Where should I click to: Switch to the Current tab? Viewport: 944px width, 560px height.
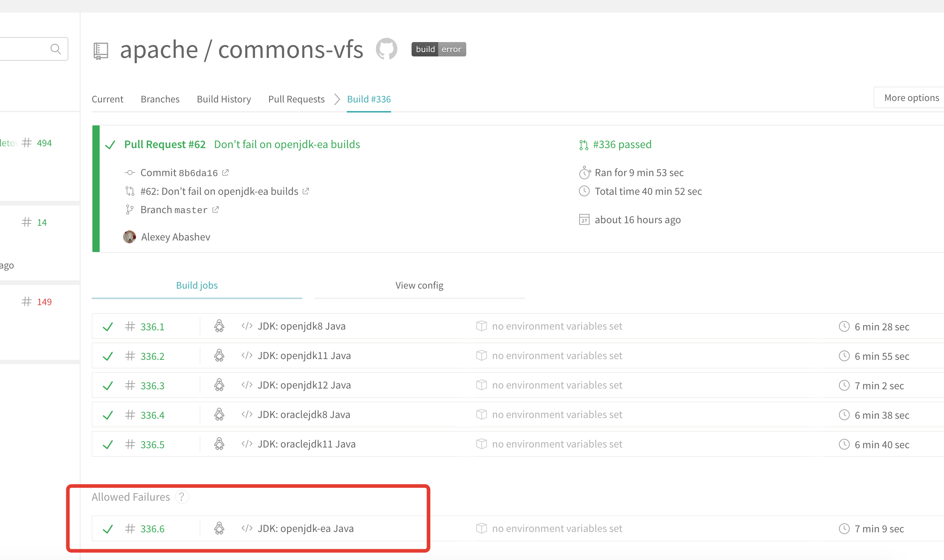coord(107,99)
